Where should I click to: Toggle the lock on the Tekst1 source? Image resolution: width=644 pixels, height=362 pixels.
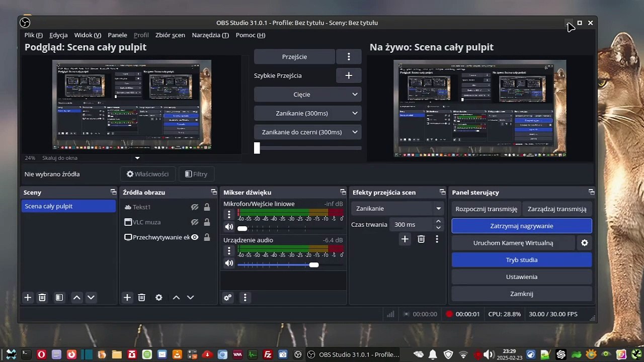pyautogui.click(x=207, y=207)
